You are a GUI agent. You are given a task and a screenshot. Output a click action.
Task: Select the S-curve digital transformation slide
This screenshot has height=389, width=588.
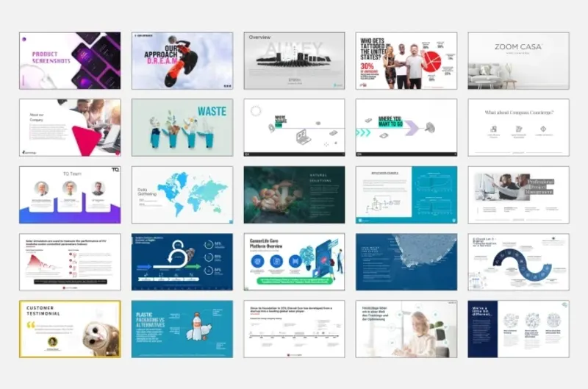(x=519, y=262)
